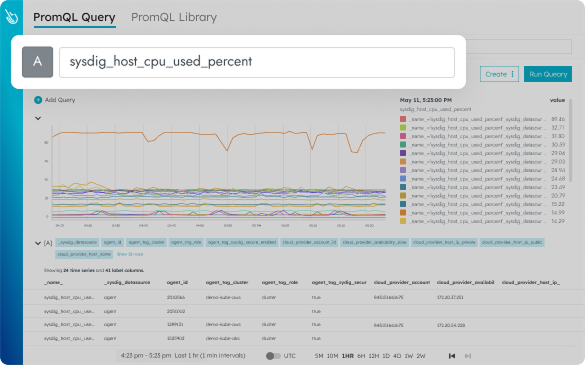The width and height of the screenshot is (585, 365).
Task: Click the agent_id column header
Action: tap(177, 283)
